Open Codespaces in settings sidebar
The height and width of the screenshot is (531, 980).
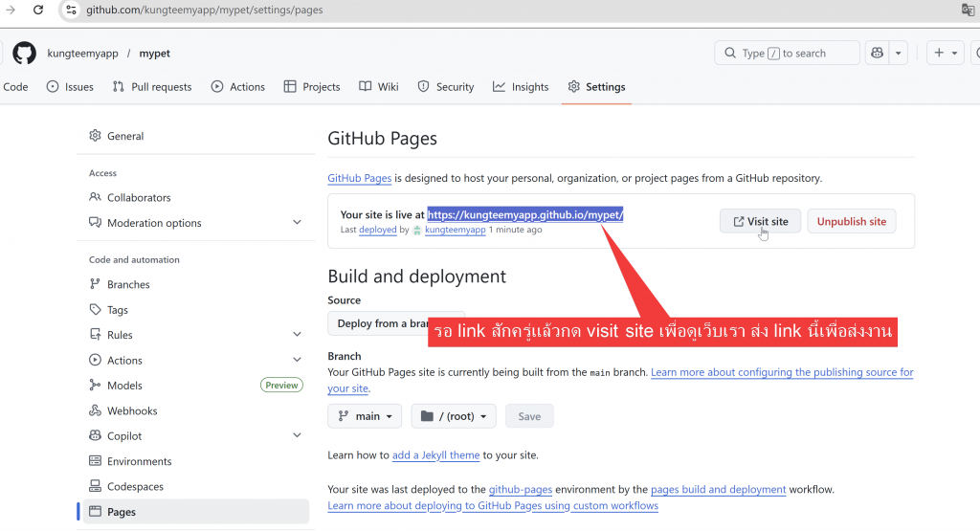pyautogui.click(x=135, y=486)
